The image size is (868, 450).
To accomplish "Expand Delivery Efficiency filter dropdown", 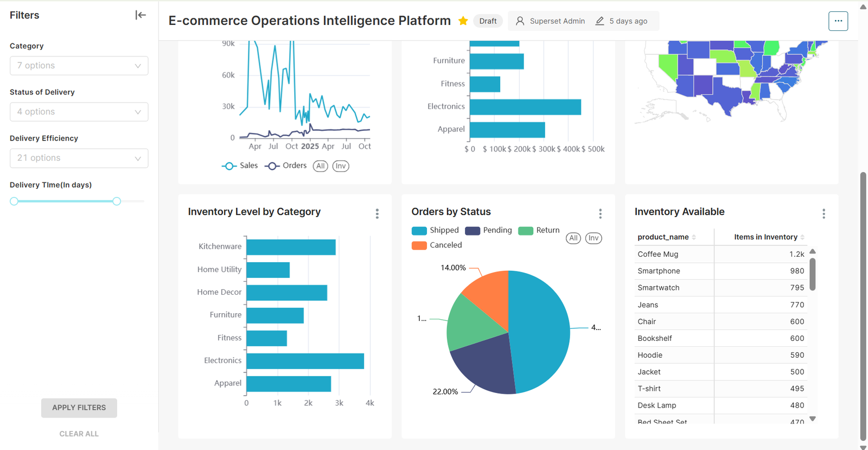I will [x=79, y=158].
